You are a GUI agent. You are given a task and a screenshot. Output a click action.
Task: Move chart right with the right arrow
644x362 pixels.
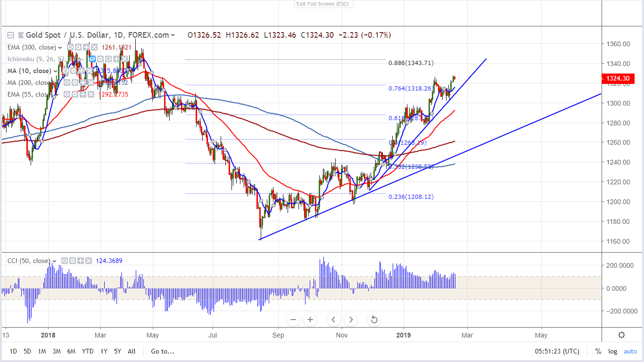351,320
